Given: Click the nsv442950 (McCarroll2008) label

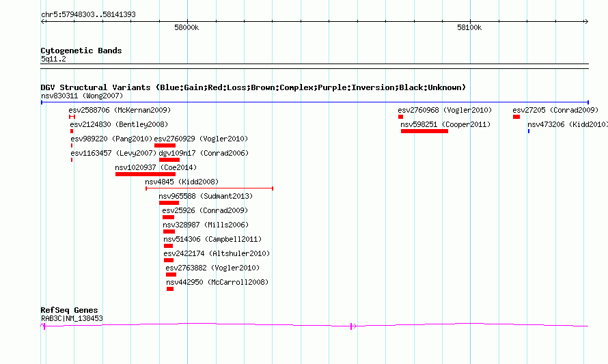Looking at the screenshot, I should coord(217,282).
